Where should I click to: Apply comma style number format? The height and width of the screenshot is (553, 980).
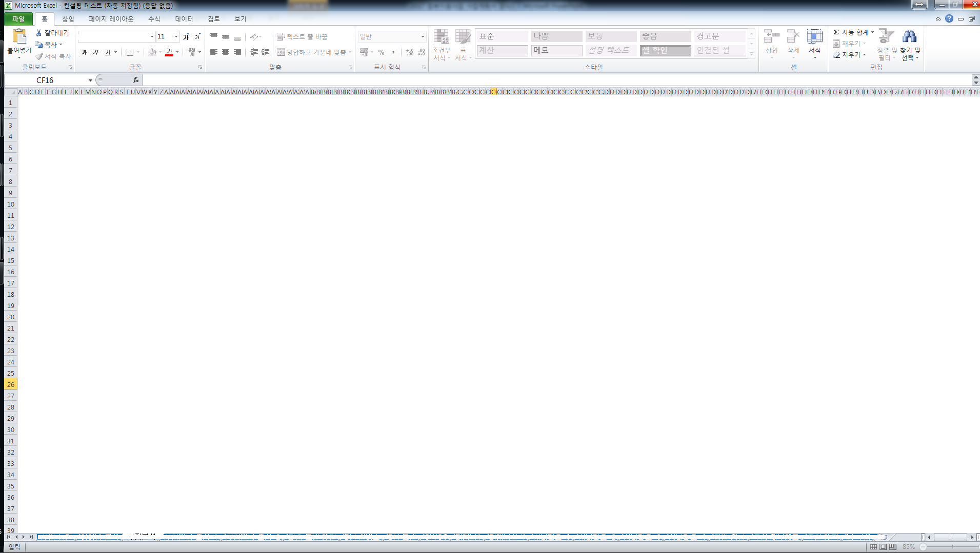pyautogui.click(x=393, y=52)
